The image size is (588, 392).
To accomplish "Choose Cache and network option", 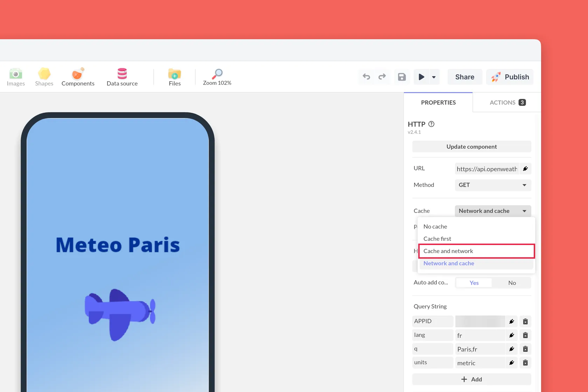I will click(x=476, y=251).
